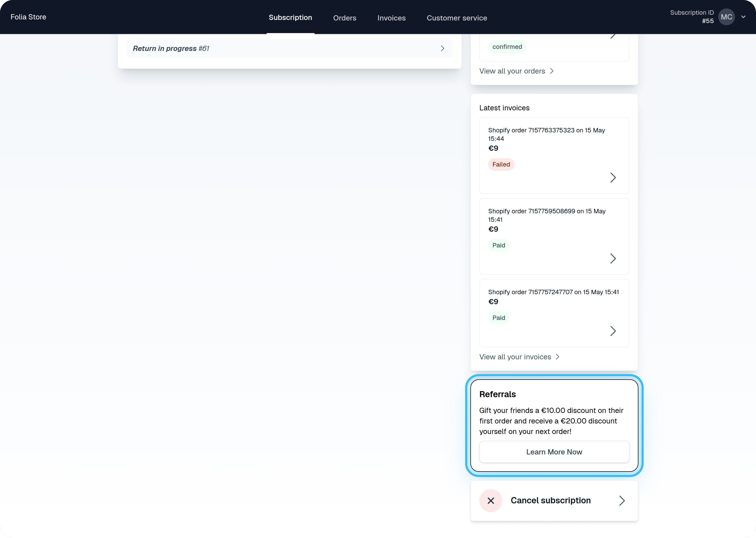This screenshot has height=538, width=756.
Task: Go to the Invoices tab
Action: pyautogui.click(x=391, y=18)
